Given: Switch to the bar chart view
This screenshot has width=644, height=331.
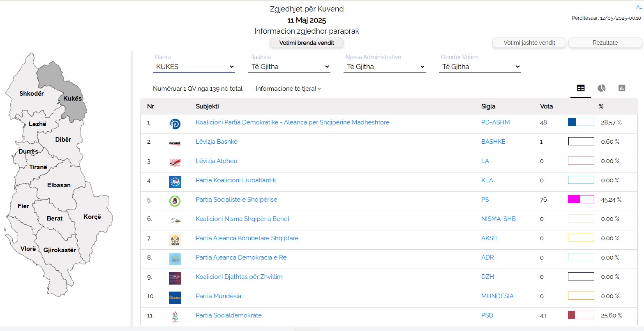Looking at the screenshot, I should click(x=621, y=88).
